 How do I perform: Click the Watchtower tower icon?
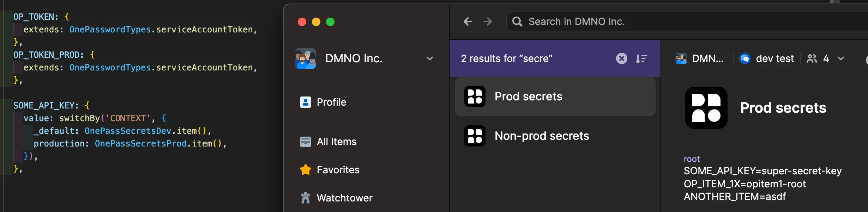click(x=306, y=198)
